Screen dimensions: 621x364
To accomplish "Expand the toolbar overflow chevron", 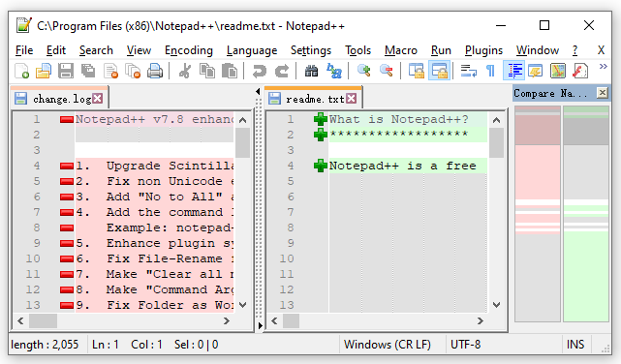I will [x=604, y=67].
